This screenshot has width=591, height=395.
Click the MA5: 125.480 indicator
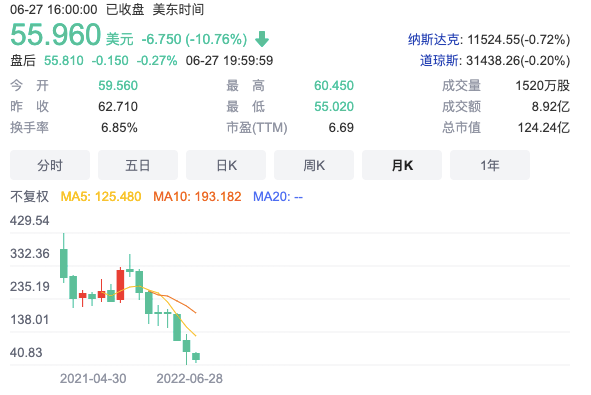(101, 196)
